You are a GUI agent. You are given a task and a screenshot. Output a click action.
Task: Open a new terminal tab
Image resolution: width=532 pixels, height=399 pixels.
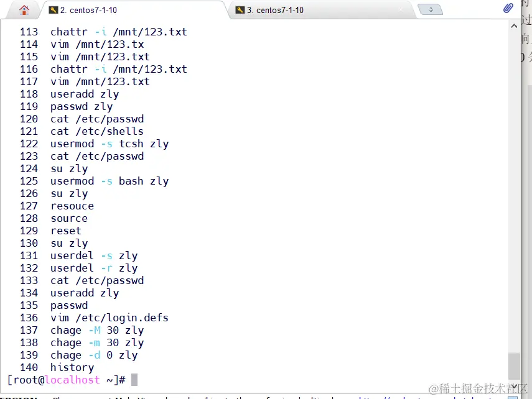click(x=430, y=9)
